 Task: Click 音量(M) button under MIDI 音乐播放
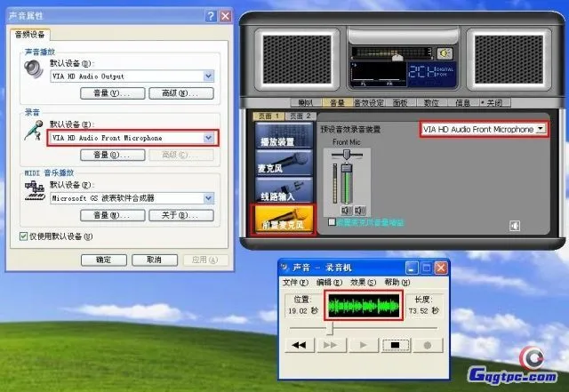point(113,215)
